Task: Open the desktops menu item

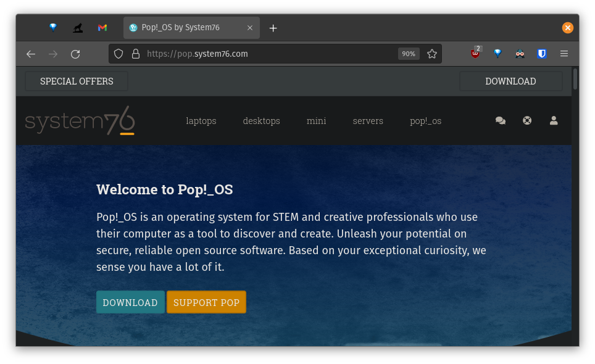Action: 262,121
